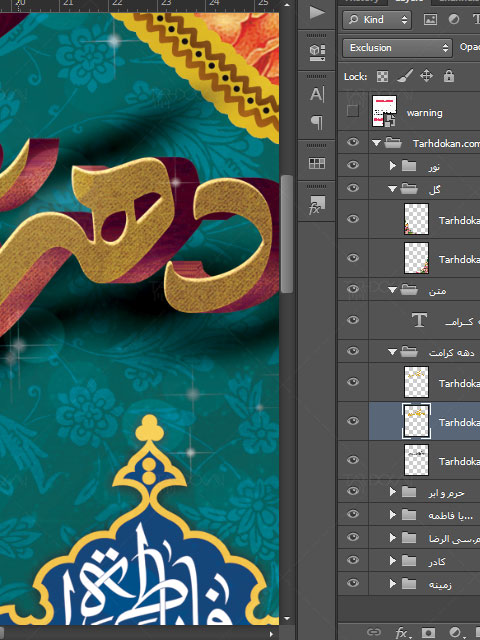The height and width of the screenshot is (640, 480).
Task: Collapse the گل group
Action: [392, 189]
